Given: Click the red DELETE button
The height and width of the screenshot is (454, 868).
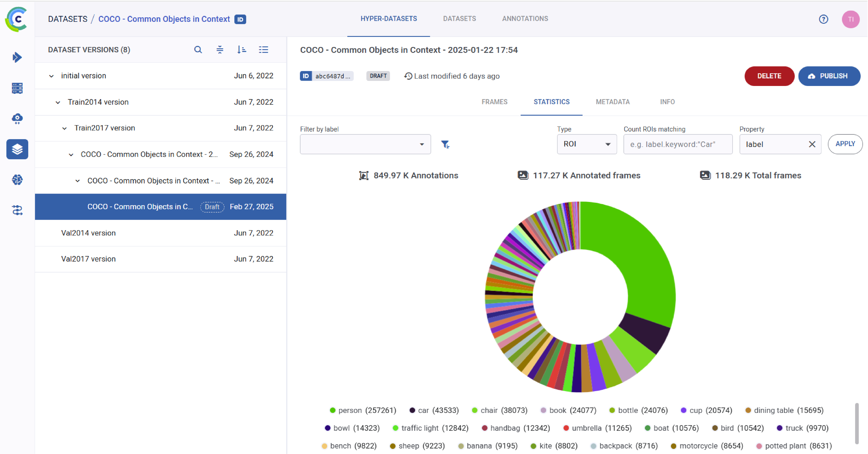Looking at the screenshot, I should (769, 76).
